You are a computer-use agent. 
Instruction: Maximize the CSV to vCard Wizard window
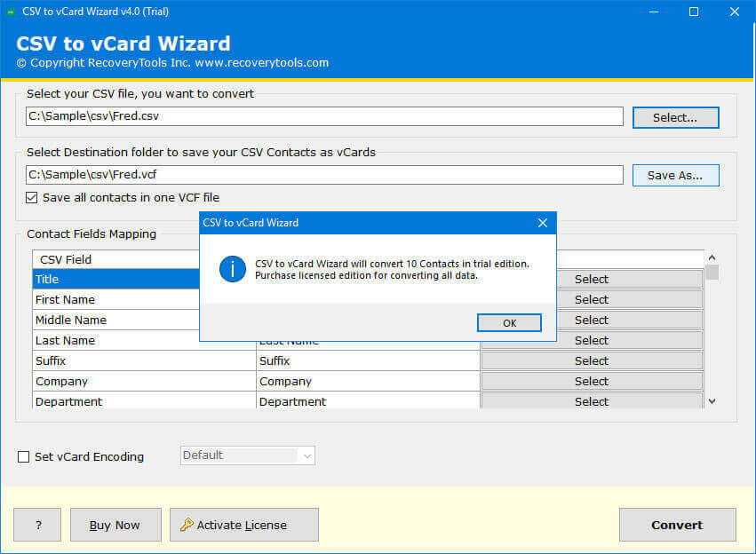[694, 12]
